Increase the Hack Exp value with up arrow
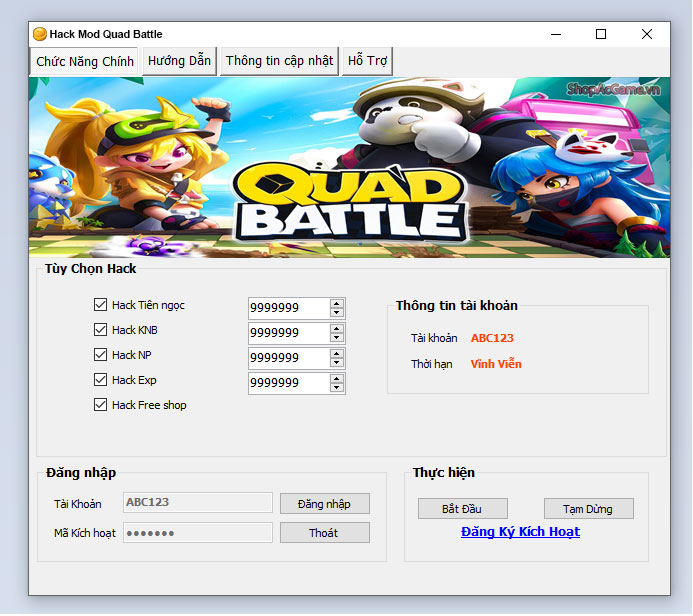Viewport: 693px width, 616px height. point(337,379)
